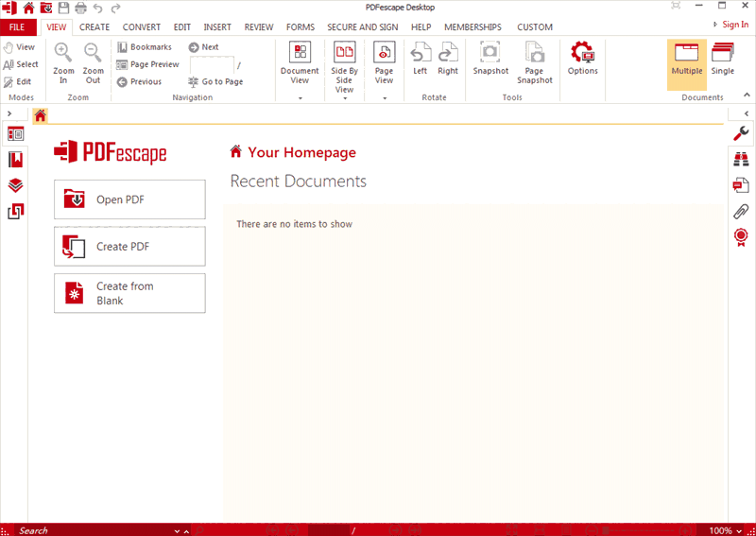Viewport: 756px width, 536px height.
Task: Click the Sign In link
Action: [x=733, y=25]
